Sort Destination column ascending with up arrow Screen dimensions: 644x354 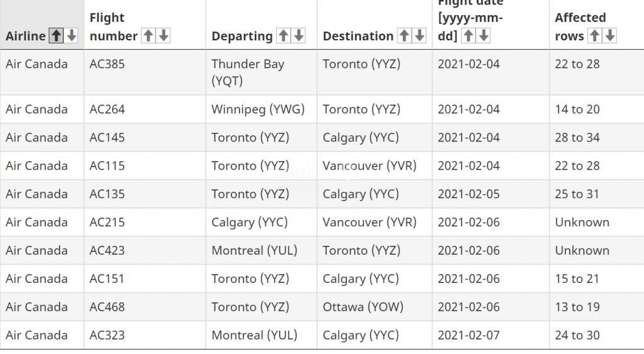tap(404, 36)
